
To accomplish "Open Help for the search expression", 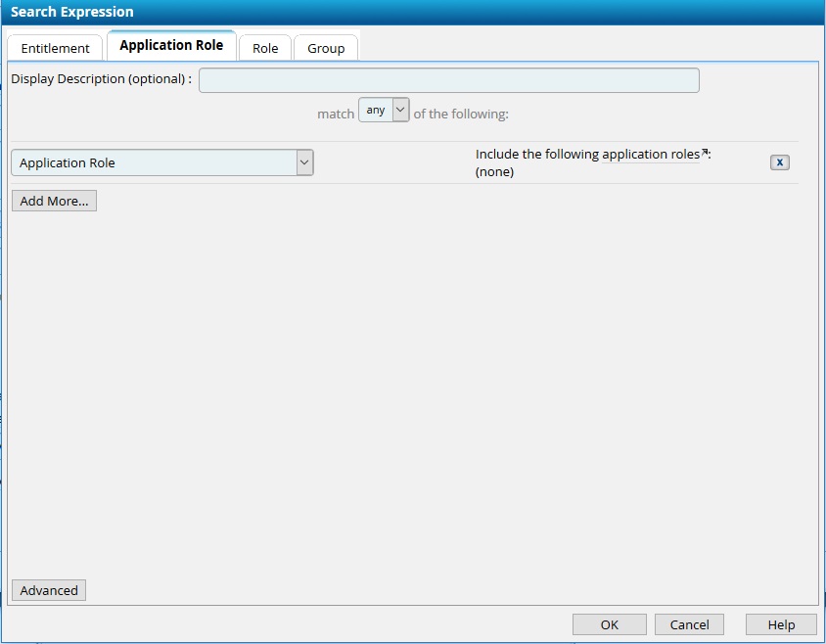I will (780, 624).
